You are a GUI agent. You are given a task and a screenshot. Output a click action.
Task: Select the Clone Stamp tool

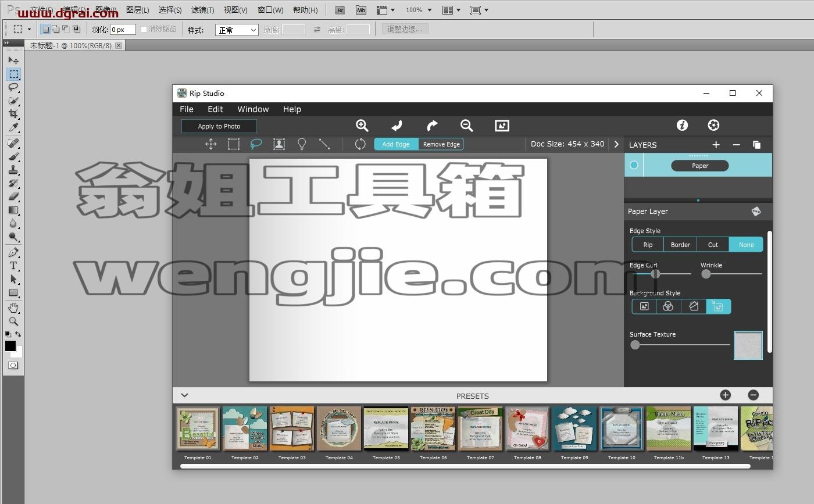point(13,170)
